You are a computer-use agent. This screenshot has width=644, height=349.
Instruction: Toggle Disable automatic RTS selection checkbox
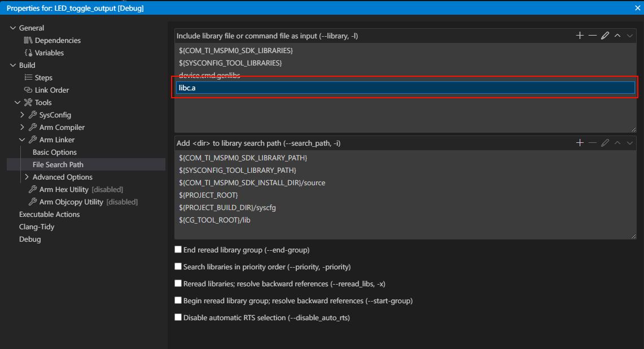[178, 317]
